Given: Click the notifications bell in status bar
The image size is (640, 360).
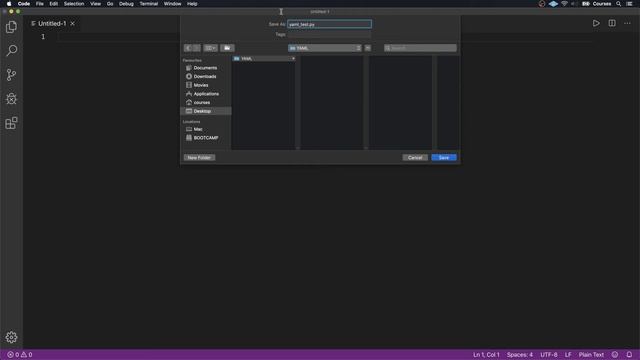Looking at the screenshot, I should (629, 355).
